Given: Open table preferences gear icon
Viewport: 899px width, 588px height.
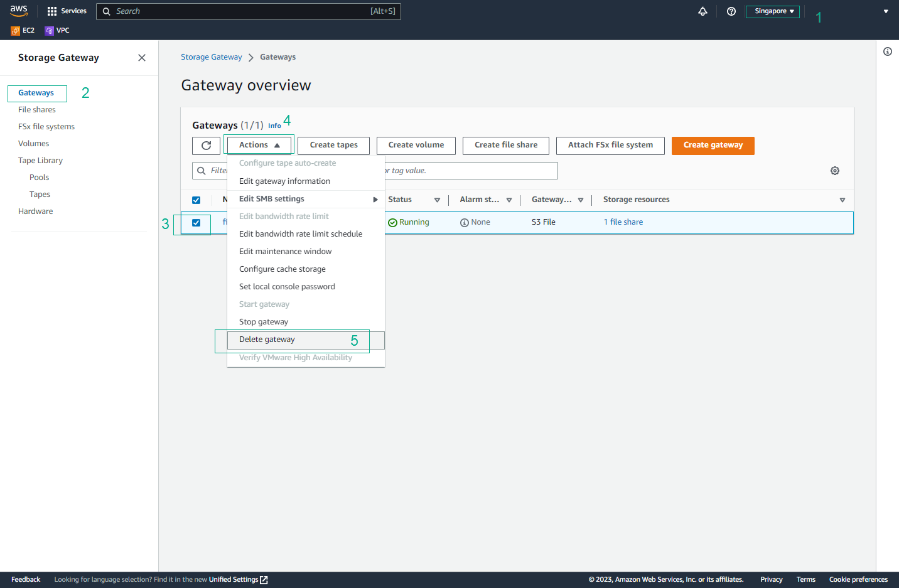Looking at the screenshot, I should tap(835, 171).
